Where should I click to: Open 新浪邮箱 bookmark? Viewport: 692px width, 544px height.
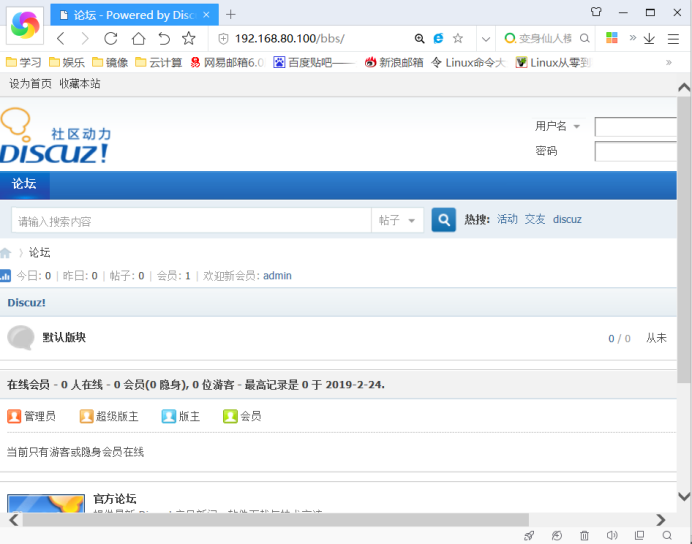click(394, 63)
